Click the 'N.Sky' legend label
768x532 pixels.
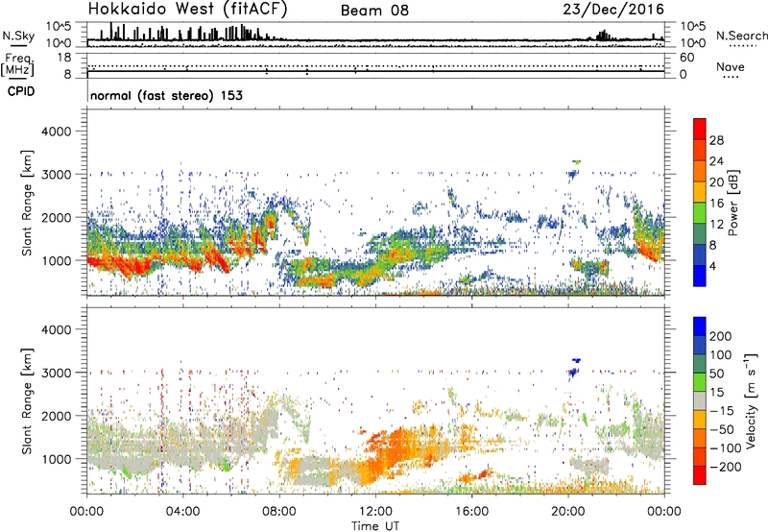18,36
